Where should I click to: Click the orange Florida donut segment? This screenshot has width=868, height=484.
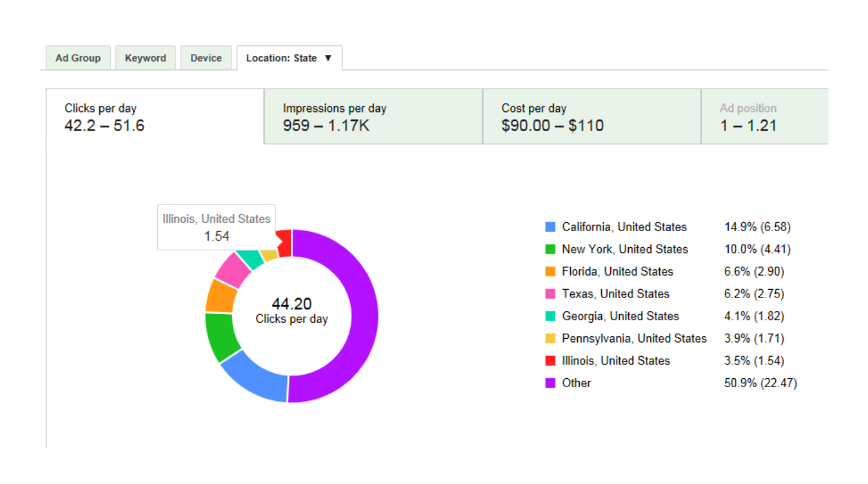tap(220, 296)
